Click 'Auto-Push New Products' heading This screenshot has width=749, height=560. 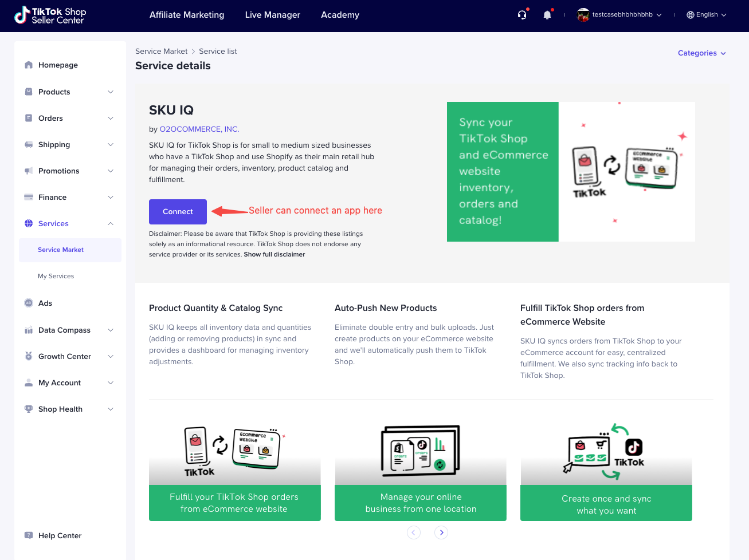386,308
